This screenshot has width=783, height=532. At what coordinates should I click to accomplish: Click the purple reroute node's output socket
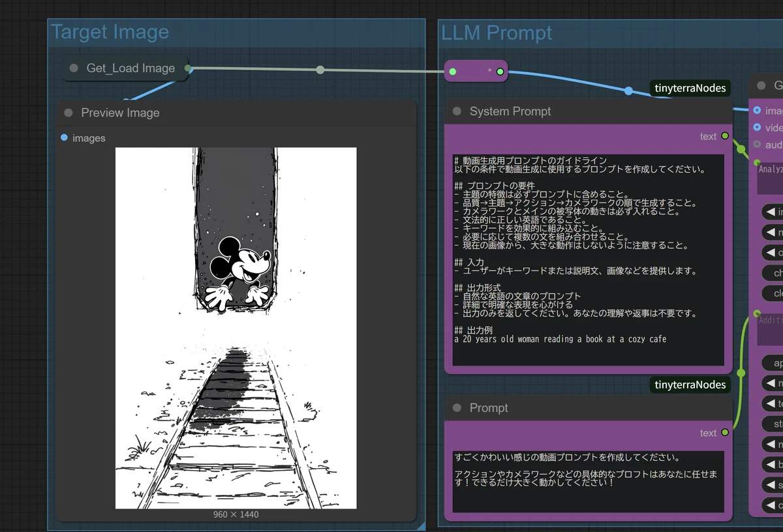500,71
